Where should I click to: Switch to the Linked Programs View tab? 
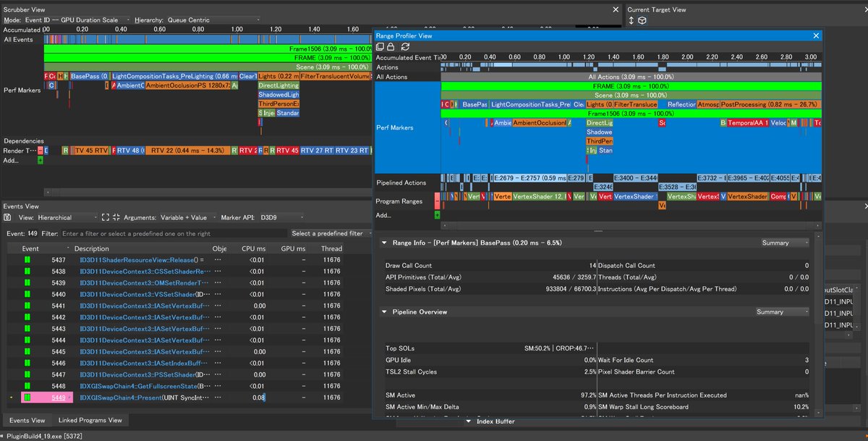click(90, 420)
